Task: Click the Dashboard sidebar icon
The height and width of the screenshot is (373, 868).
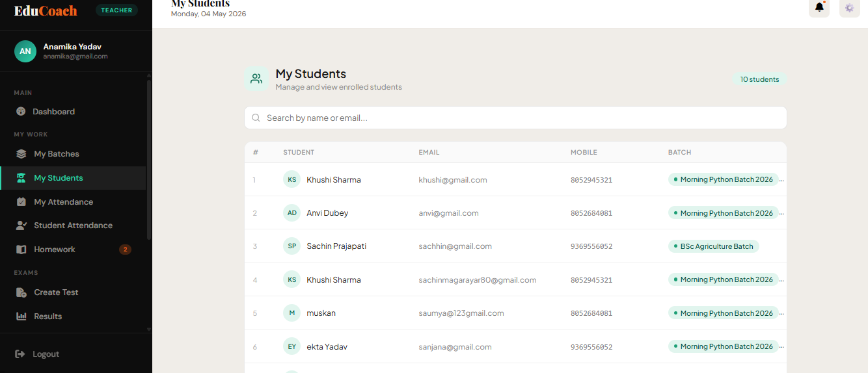Action: click(21, 112)
